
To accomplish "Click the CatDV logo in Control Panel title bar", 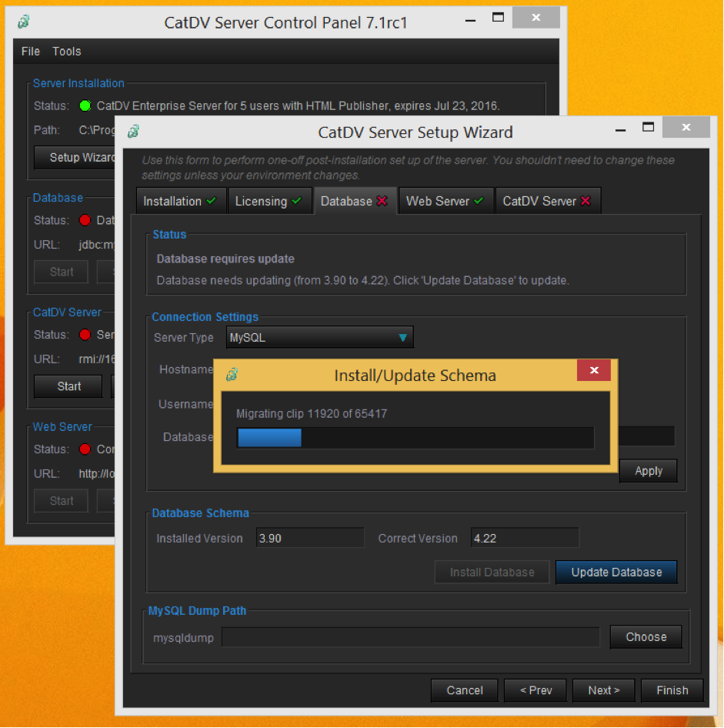I will (25, 22).
